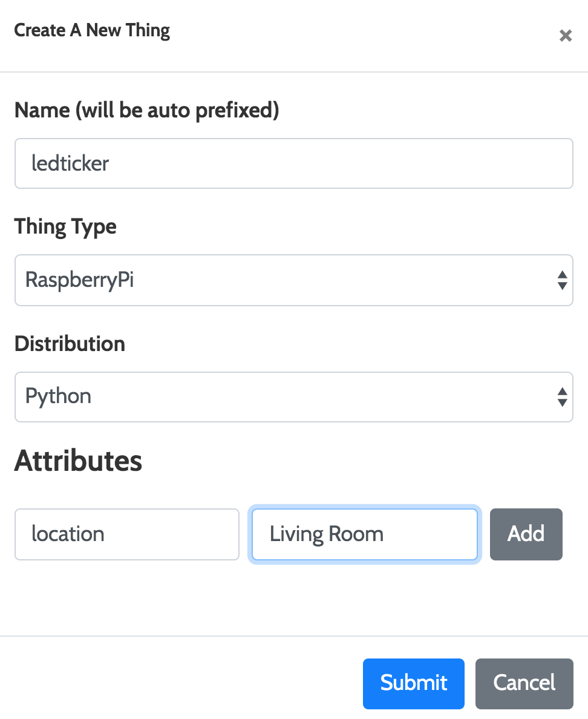This screenshot has height=719, width=588.
Task: Select the attribute value field Living Room
Action: click(365, 534)
